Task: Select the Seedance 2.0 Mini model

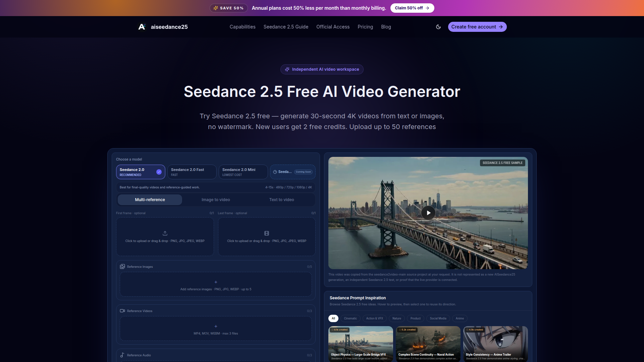Action: (x=243, y=172)
